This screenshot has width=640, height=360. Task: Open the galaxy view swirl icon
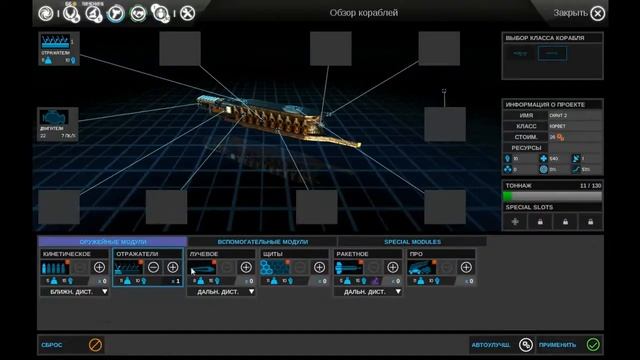pyautogui.click(x=46, y=13)
